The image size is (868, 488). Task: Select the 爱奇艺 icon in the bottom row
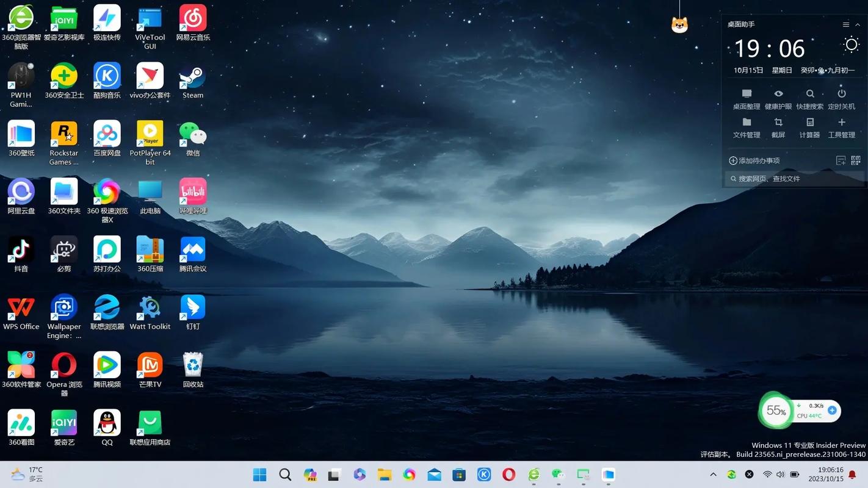(64, 428)
